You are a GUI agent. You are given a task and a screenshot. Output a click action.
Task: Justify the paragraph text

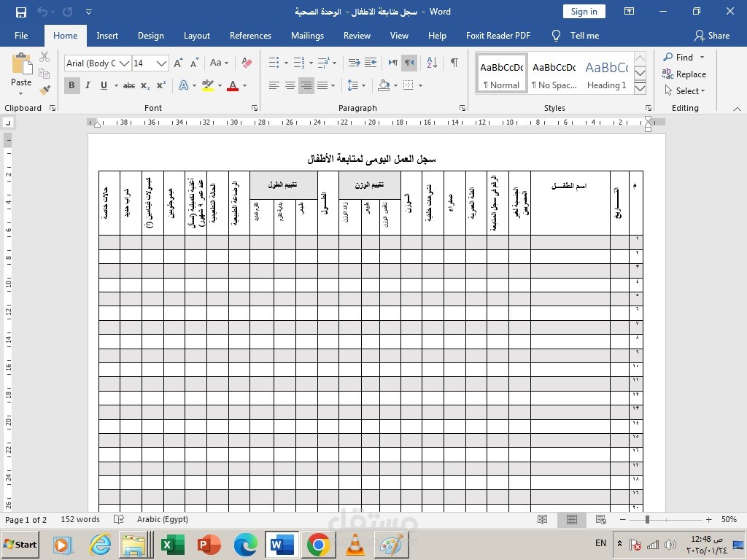pyautogui.click(x=322, y=86)
